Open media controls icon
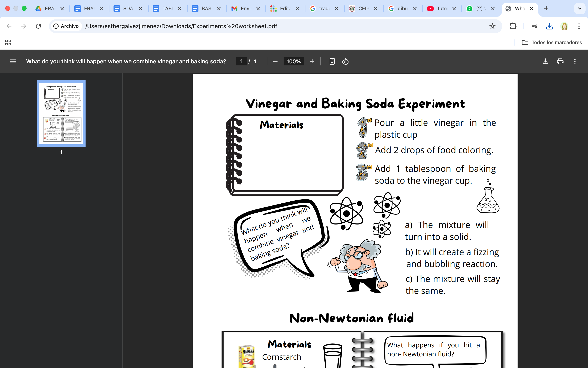This screenshot has width=588, height=368. (535, 26)
